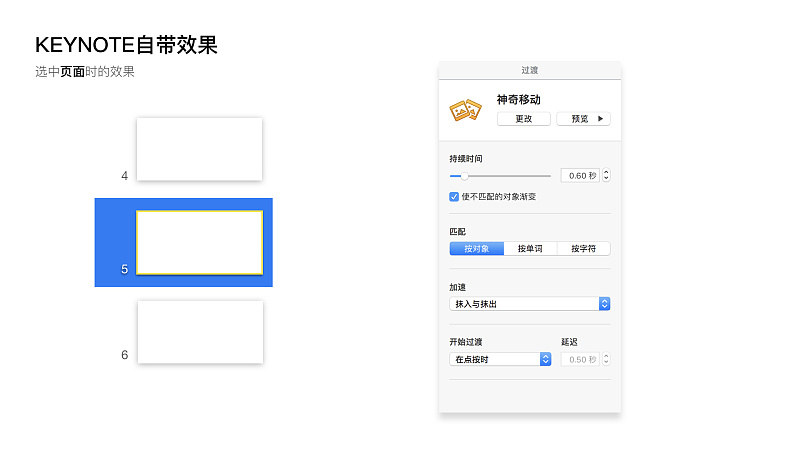Image resolution: width=800 pixels, height=450 pixels.
Task: Select 按字符 matching option
Action: click(583, 248)
